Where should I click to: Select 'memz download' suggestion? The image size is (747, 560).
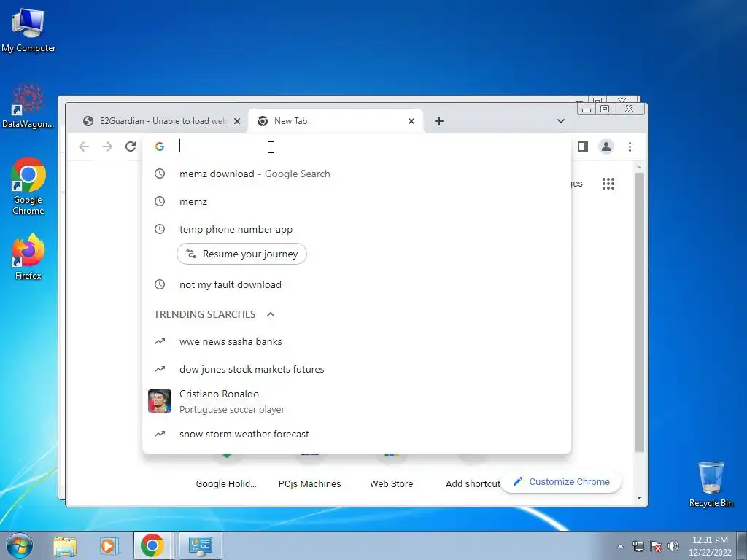click(356, 174)
